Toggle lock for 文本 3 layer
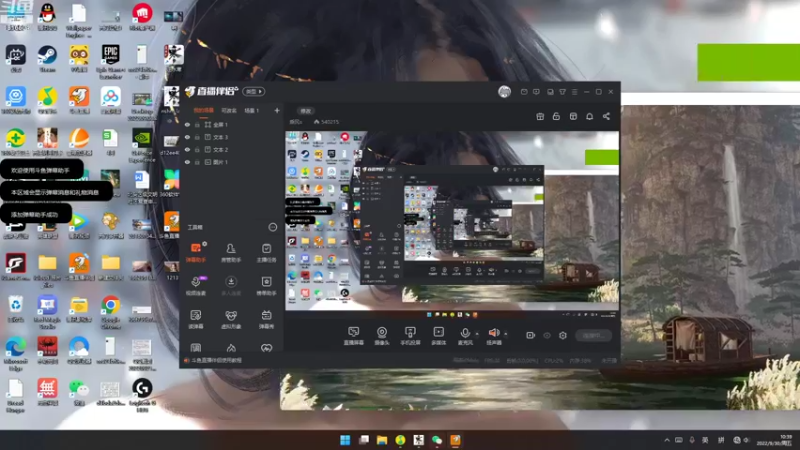 197,137
